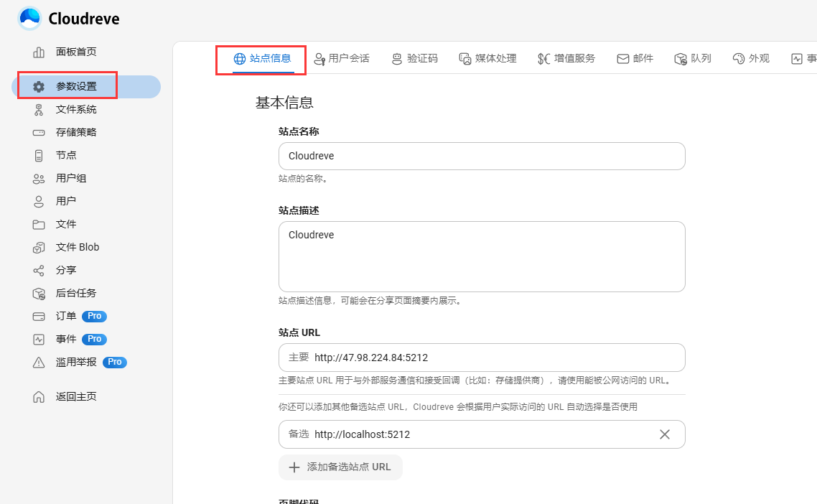This screenshot has height=504, width=817.
Task: Switch to the 外观 tab
Action: pyautogui.click(x=751, y=58)
